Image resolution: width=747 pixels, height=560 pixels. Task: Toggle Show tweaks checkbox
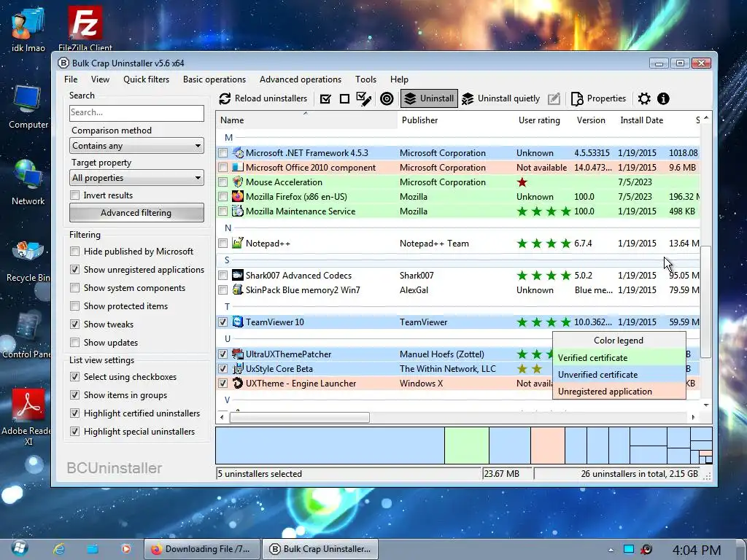click(75, 324)
